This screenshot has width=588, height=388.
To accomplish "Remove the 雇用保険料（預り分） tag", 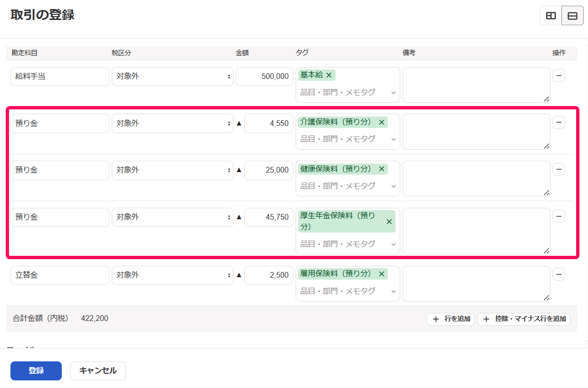I will coord(381,274).
